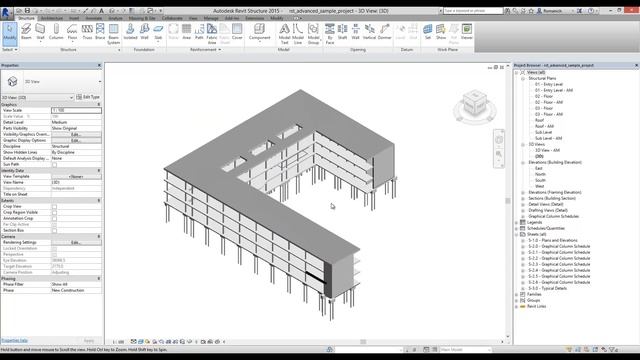Toggle the Section Box checkbox
Image resolution: width=640 pixels, height=360 pixels.
54,231
